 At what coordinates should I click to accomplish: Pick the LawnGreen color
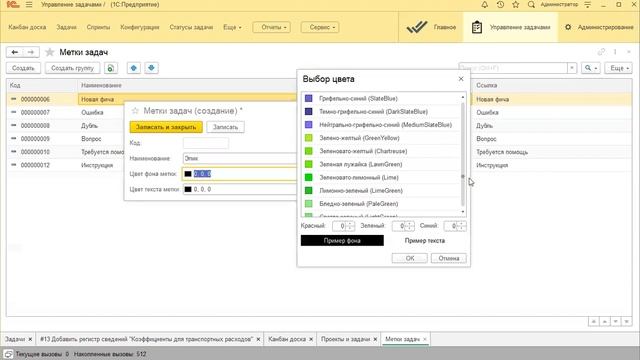tap(382, 164)
